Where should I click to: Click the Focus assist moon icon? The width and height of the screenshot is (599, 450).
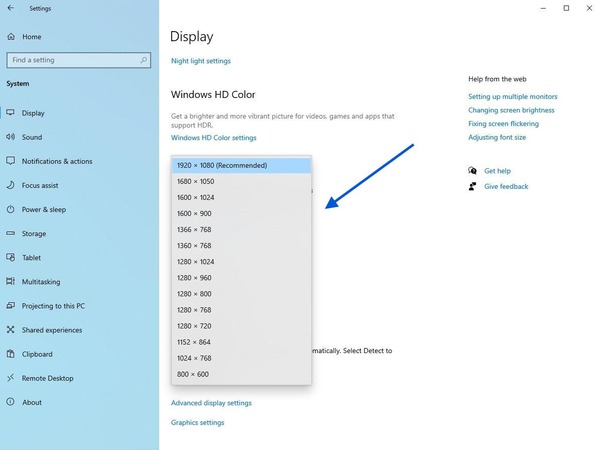(10, 185)
